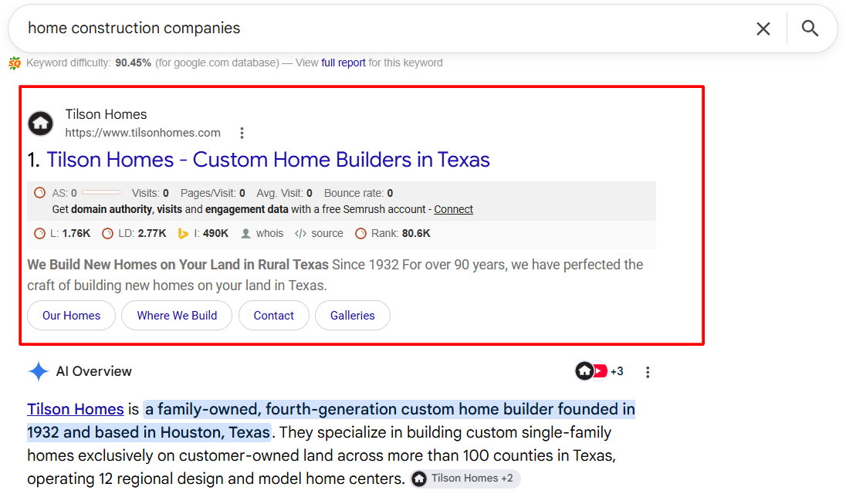This screenshot has height=504, width=846.
Task: Click the AS authority score bar
Action: (101, 193)
